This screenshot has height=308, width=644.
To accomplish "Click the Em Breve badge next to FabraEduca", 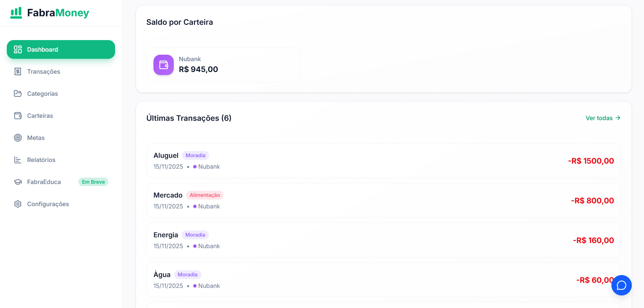I will pos(93,182).
